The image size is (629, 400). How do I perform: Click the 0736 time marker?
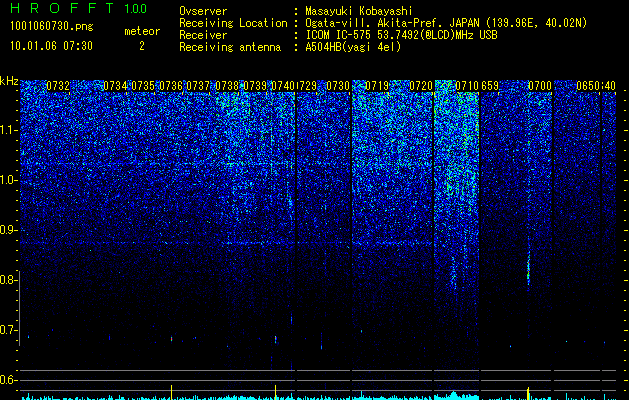click(171, 86)
